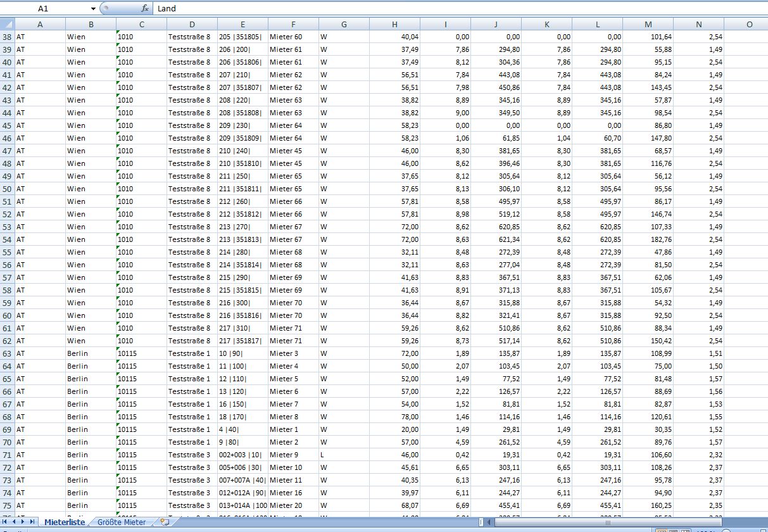Click cell AT in row 50

[x=41, y=189]
